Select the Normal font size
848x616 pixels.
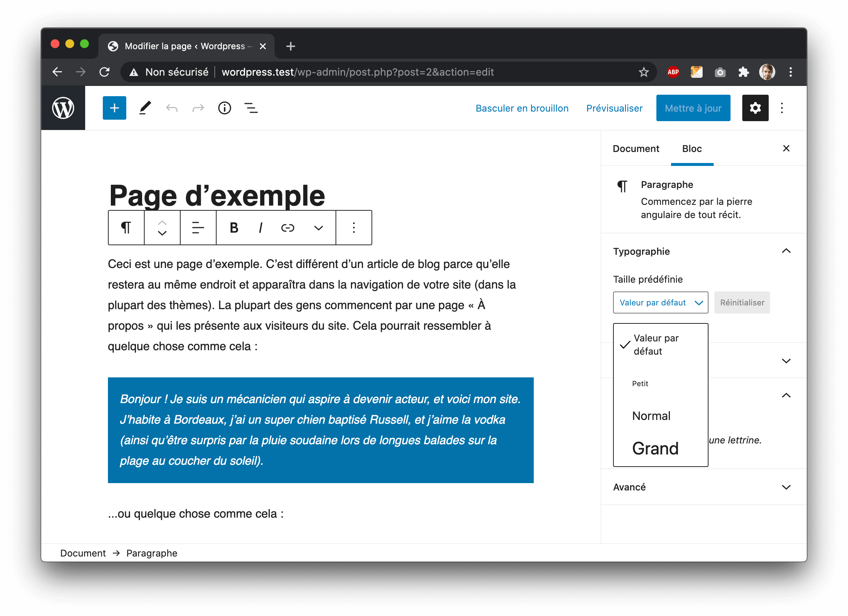point(651,416)
